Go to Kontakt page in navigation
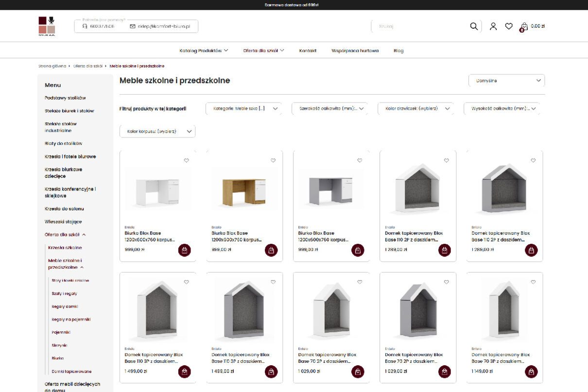Viewport: 588px width, 392px height. 308,51
